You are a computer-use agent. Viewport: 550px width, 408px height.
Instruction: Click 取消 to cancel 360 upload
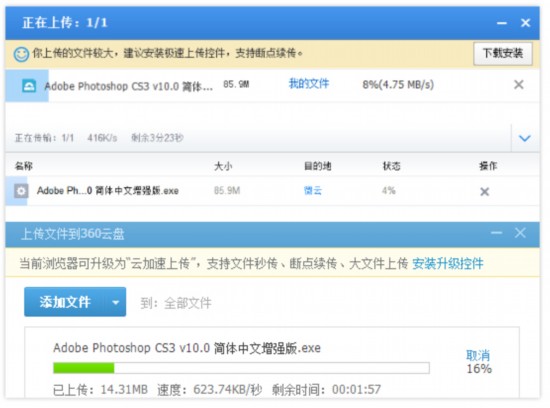tap(478, 355)
